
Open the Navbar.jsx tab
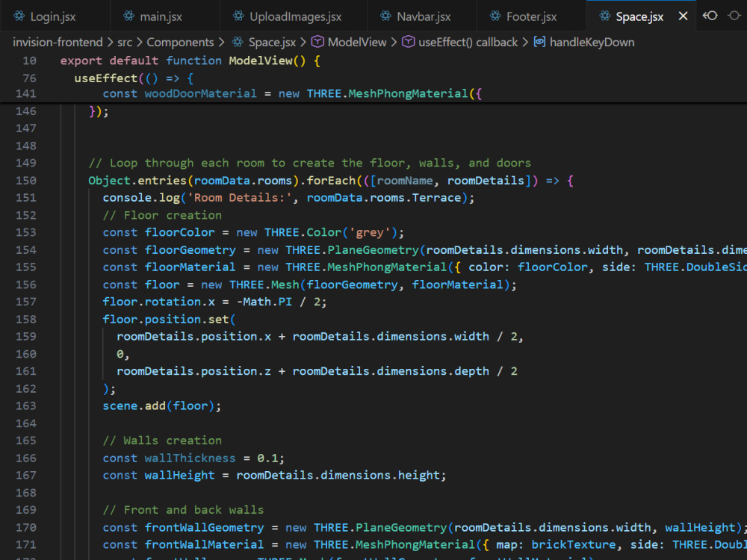click(424, 16)
